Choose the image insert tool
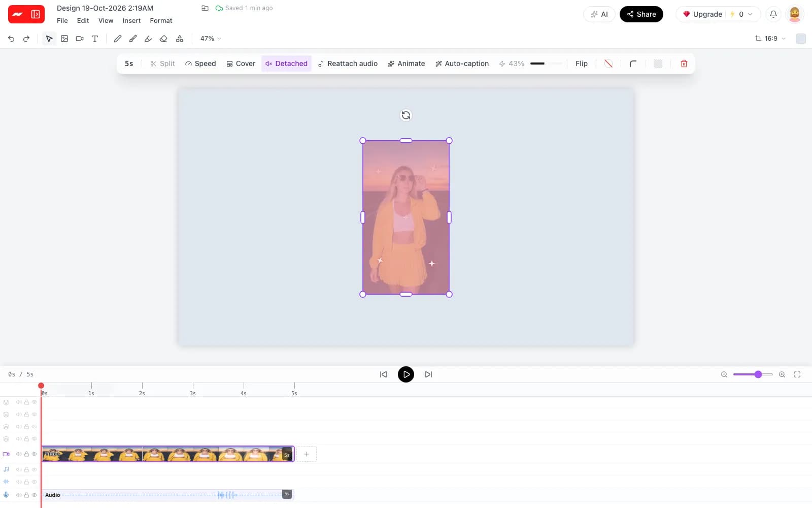 tap(64, 39)
